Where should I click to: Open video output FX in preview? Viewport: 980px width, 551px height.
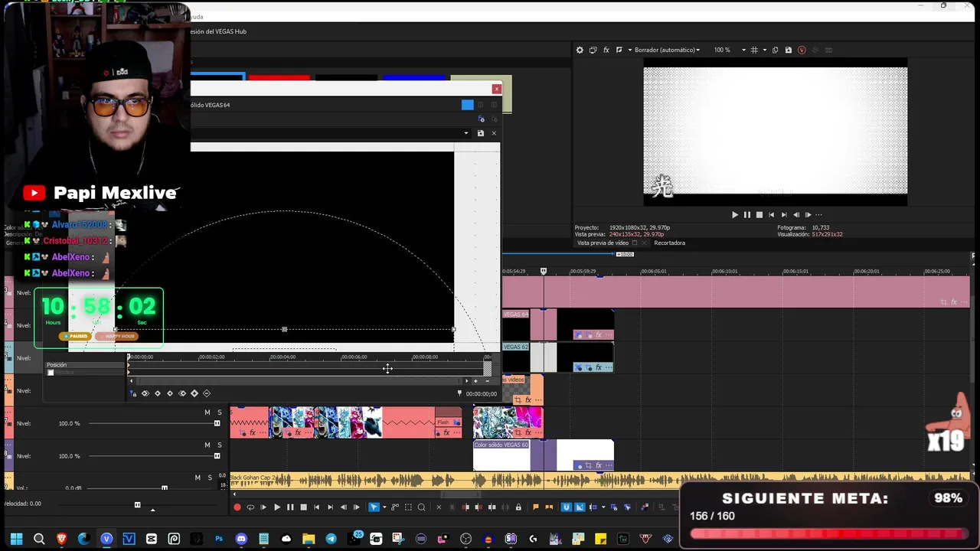pyautogui.click(x=606, y=50)
